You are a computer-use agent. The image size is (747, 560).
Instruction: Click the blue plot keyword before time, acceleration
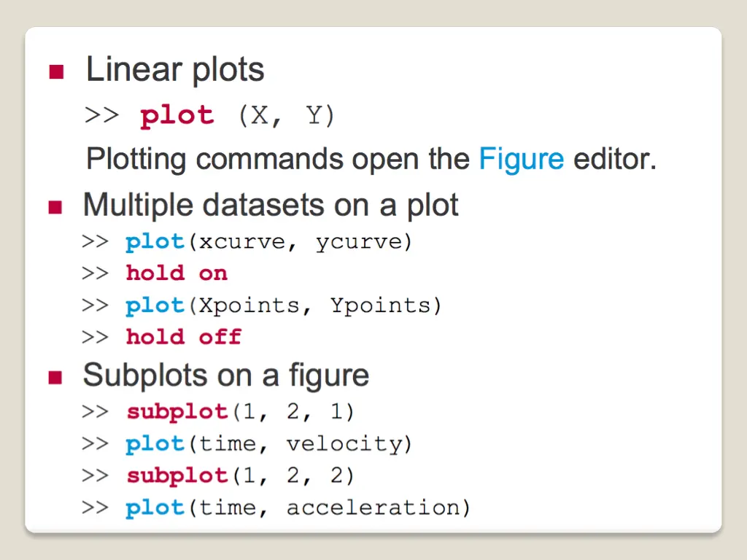(x=155, y=508)
